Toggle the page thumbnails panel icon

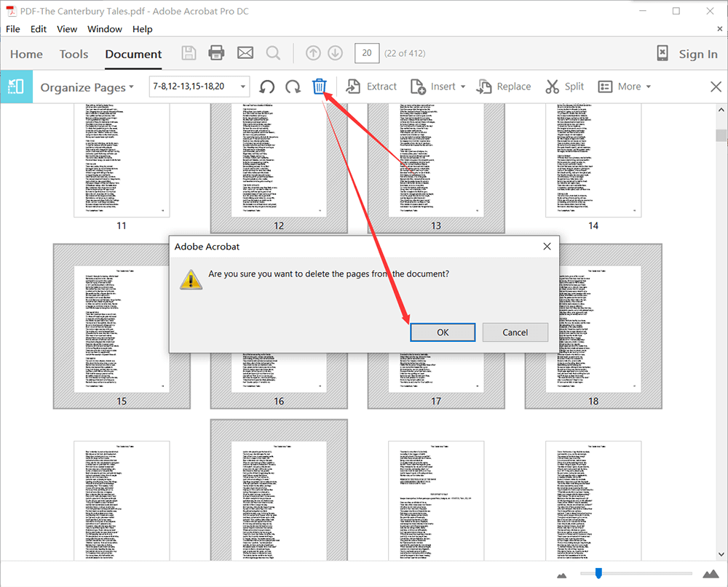[x=16, y=87]
